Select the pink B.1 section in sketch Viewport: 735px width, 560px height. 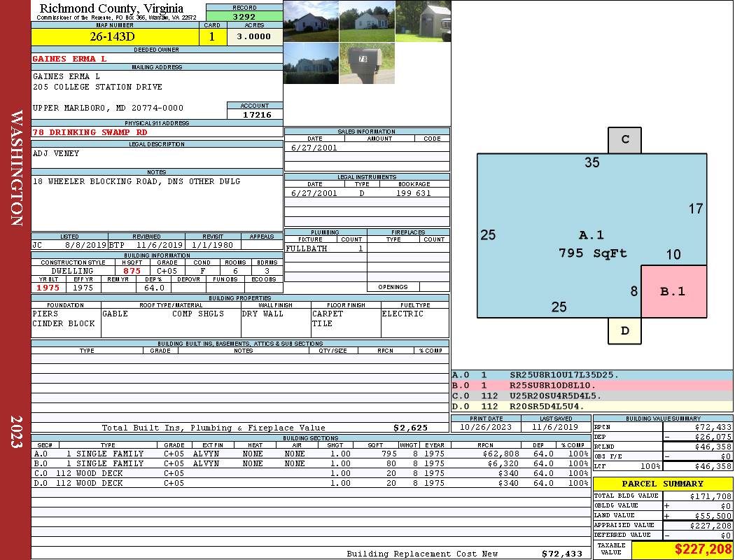point(673,291)
